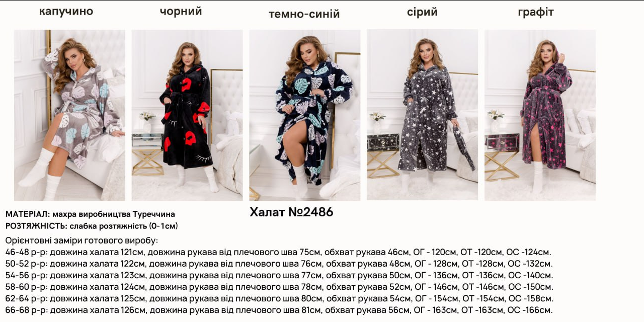Click the МАТЕРІАЛ махра description line
This screenshot has width=644, height=322.
(x=91, y=214)
